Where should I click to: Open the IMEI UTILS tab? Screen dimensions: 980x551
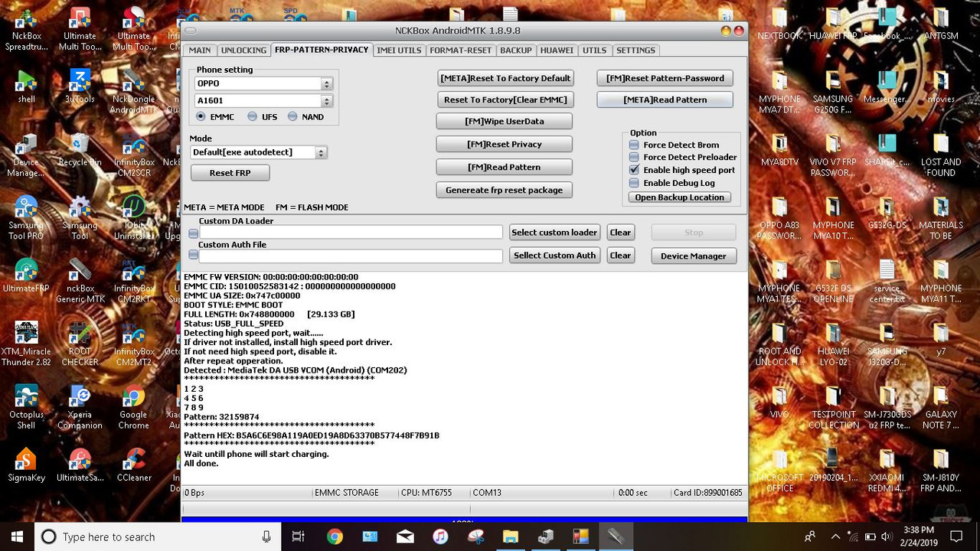pyautogui.click(x=399, y=51)
